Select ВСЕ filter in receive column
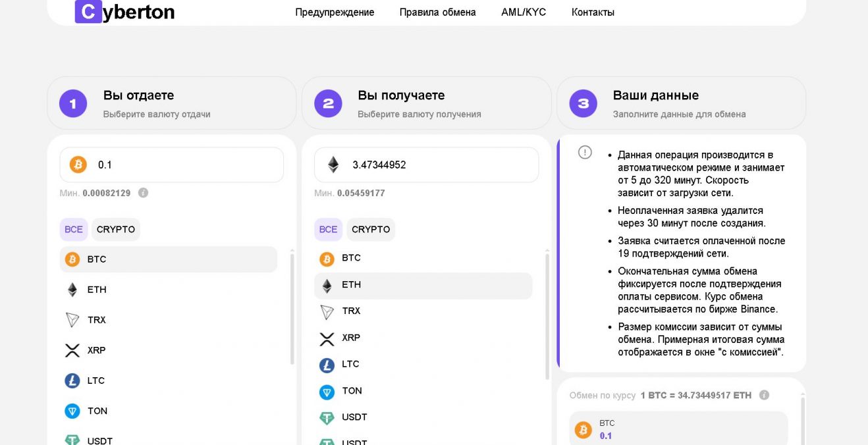Screen dimensions: 868x445 [328, 230]
